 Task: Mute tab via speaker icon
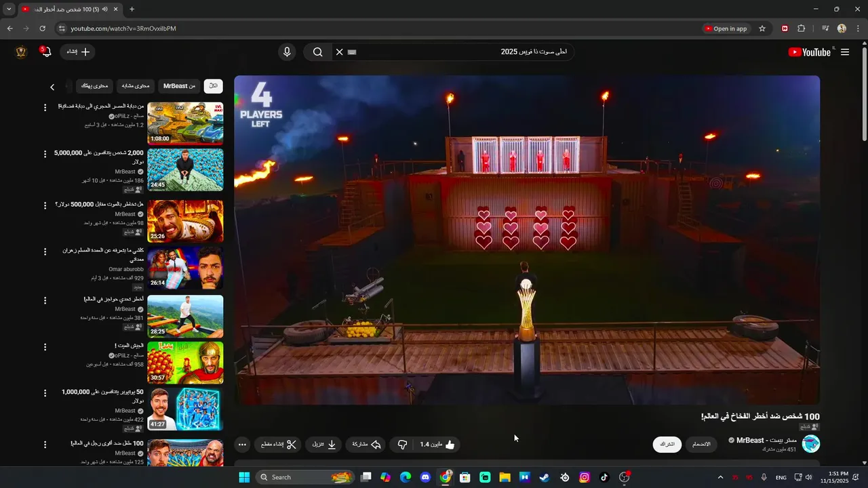(106, 9)
